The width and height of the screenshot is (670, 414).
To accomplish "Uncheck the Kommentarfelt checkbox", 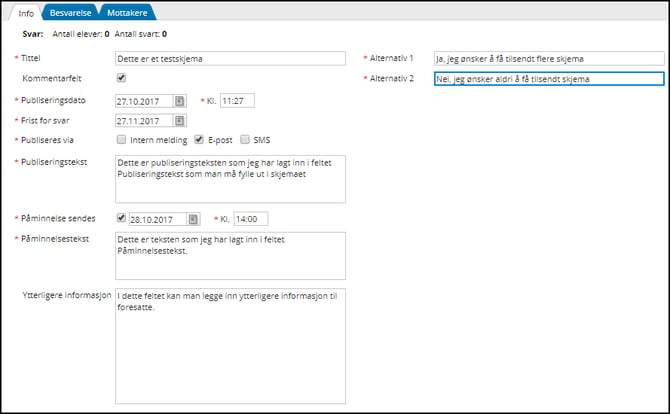I will [121, 78].
